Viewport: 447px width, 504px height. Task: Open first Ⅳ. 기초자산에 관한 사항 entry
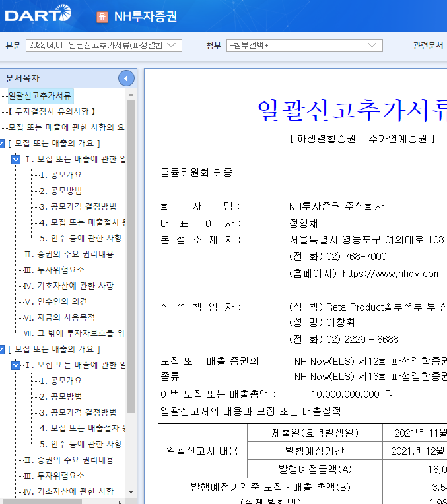pyautogui.click(x=69, y=286)
